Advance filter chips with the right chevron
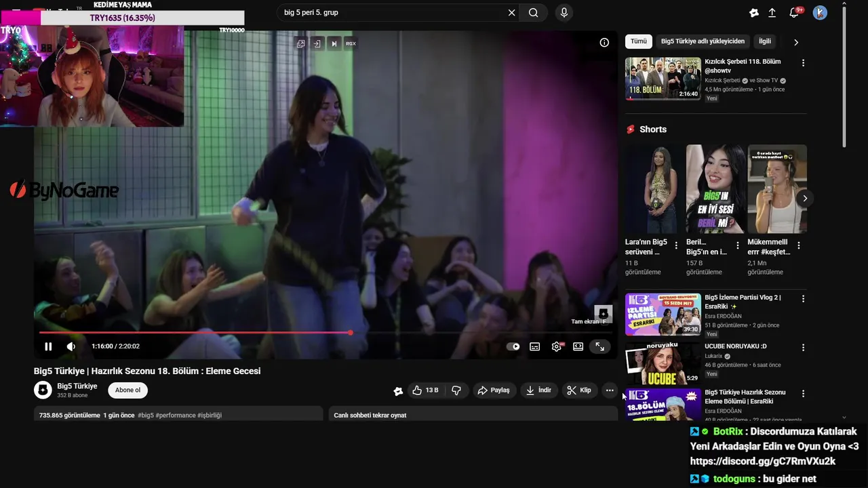The image size is (868, 488). pos(796,42)
